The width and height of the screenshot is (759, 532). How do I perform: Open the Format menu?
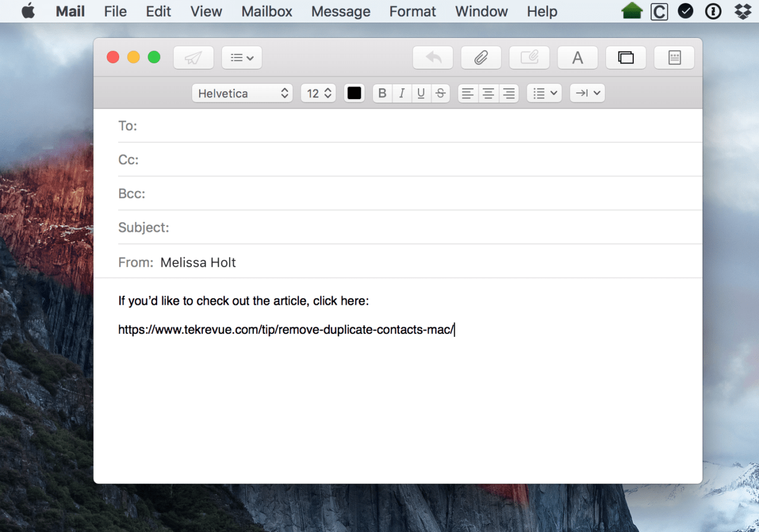(x=413, y=11)
